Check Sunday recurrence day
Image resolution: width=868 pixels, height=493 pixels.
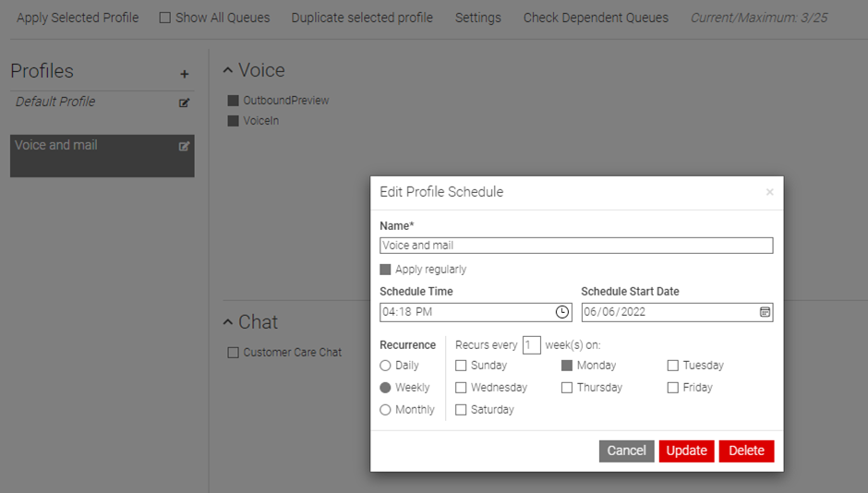461,366
